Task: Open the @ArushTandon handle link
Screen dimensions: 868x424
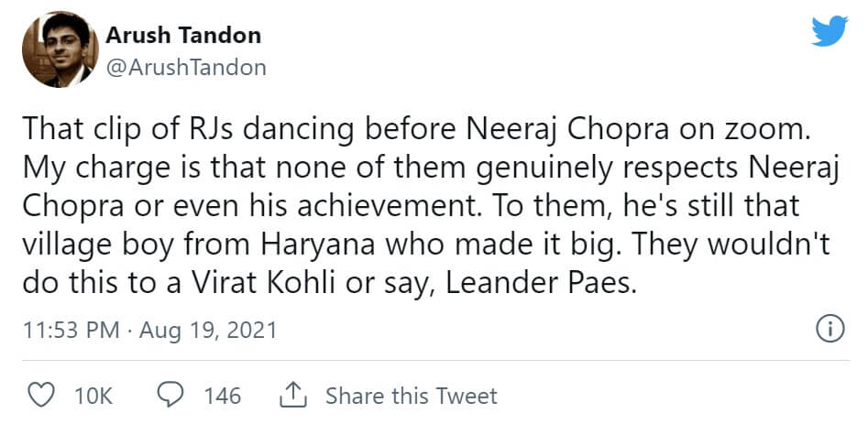Action: click(186, 67)
